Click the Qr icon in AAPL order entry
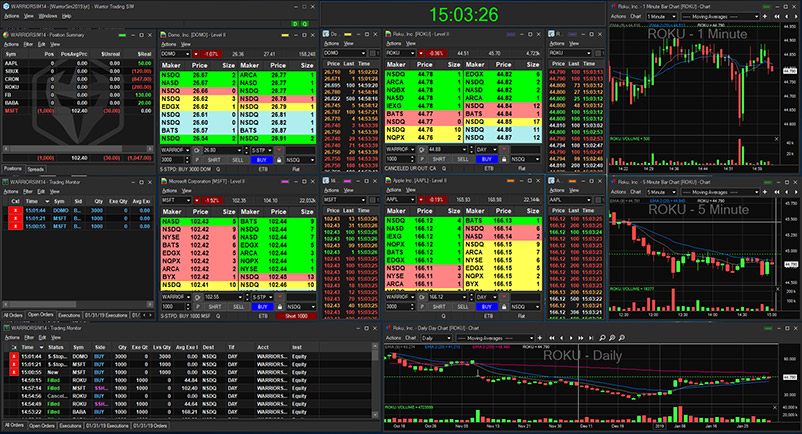The height and width of the screenshot is (434, 802). 421,297
